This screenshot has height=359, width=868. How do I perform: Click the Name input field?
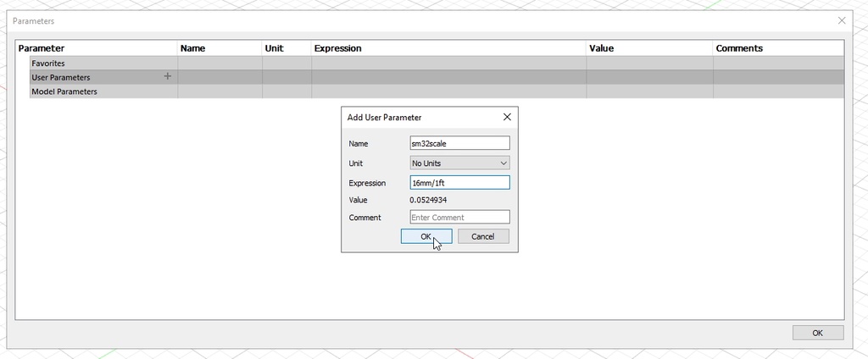point(459,143)
